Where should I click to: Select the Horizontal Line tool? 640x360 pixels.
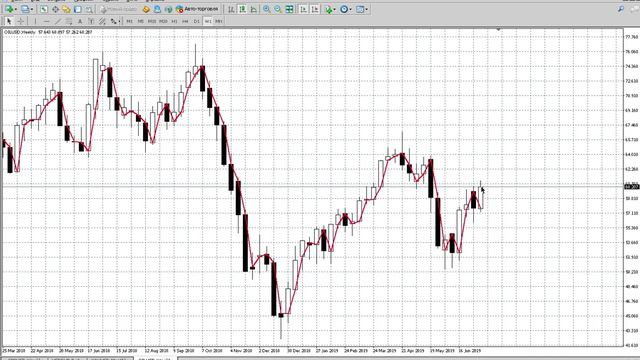(x=47, y=21)
